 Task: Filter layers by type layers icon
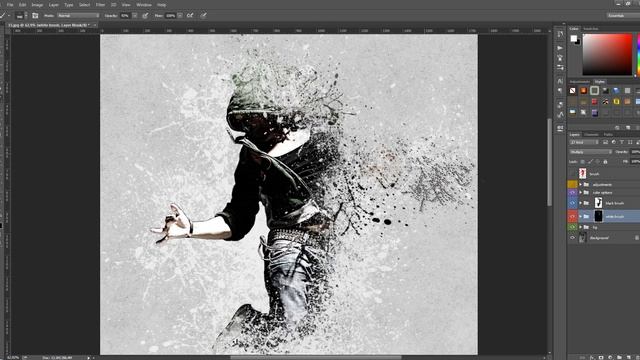tap(622, 142)
